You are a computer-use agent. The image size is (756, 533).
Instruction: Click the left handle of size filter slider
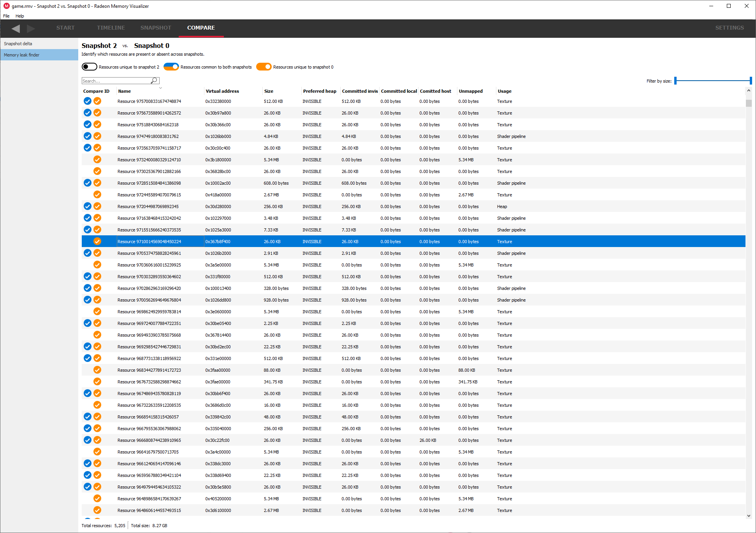[x=676, y=81]
